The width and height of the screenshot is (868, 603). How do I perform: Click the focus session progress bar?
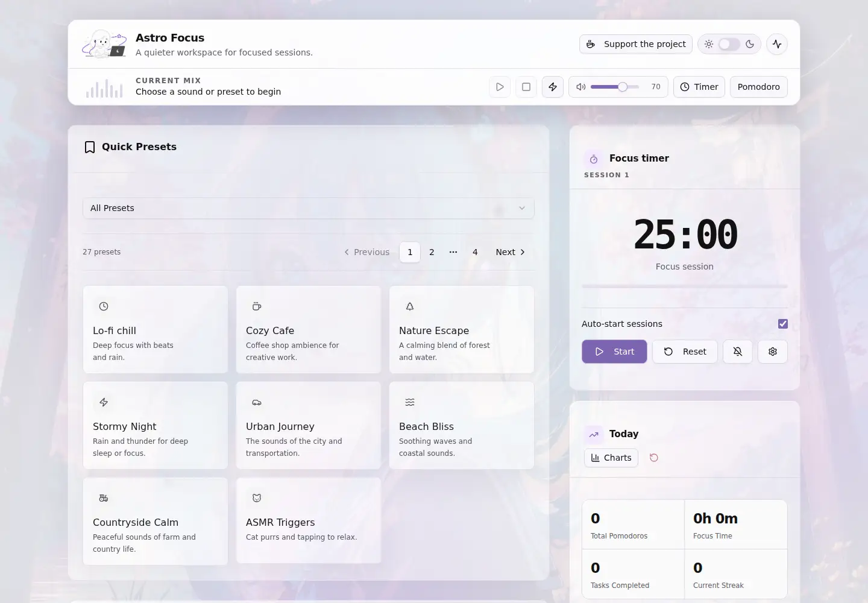685,286
